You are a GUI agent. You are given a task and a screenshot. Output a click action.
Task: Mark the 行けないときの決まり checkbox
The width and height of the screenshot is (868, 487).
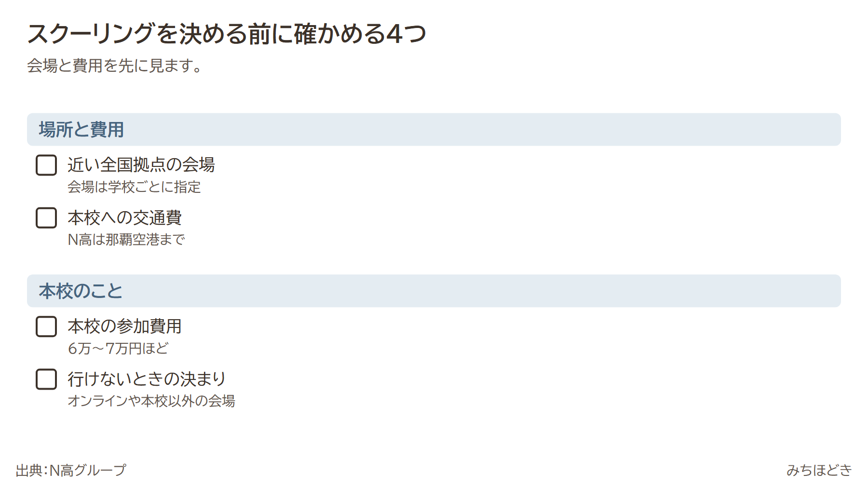click(x=46, y=379)
